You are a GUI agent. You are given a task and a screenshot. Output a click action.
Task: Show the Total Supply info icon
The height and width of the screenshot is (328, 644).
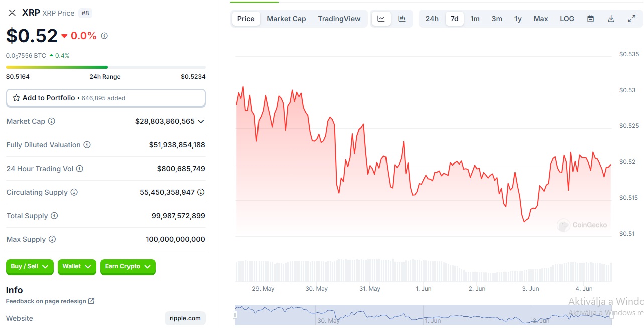pos(54,216)
